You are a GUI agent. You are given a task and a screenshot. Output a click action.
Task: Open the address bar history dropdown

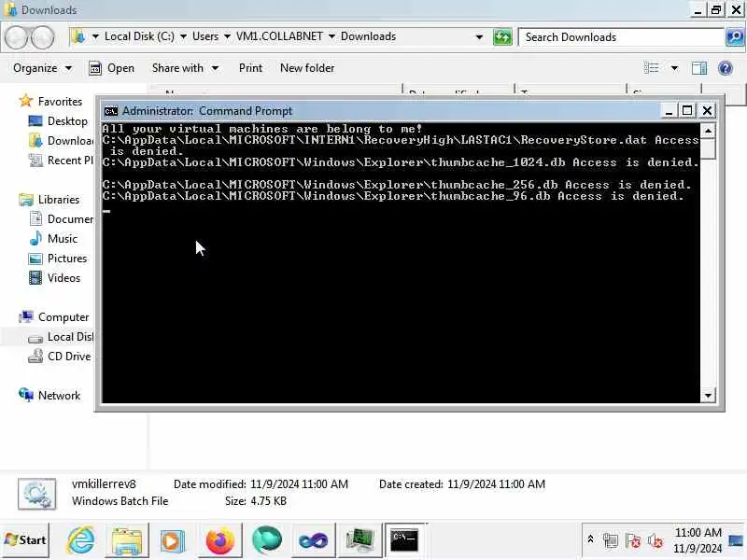tap(479, 36)
